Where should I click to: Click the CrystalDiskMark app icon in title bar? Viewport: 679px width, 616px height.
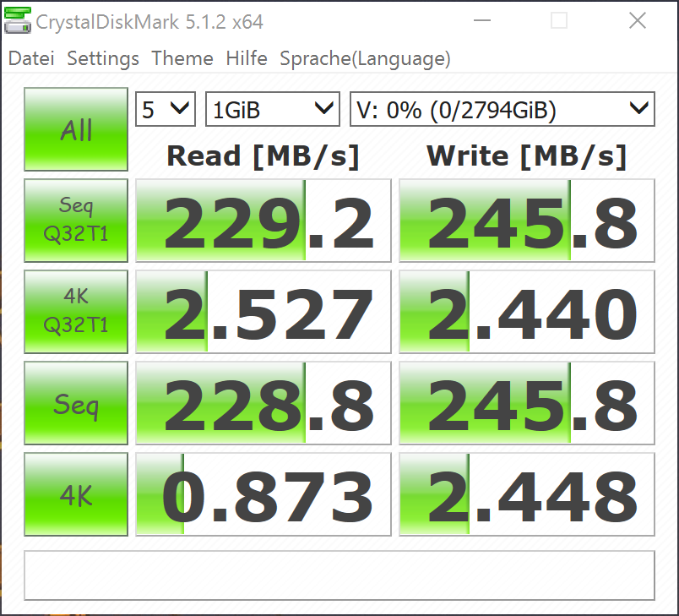tap(18, 20)
